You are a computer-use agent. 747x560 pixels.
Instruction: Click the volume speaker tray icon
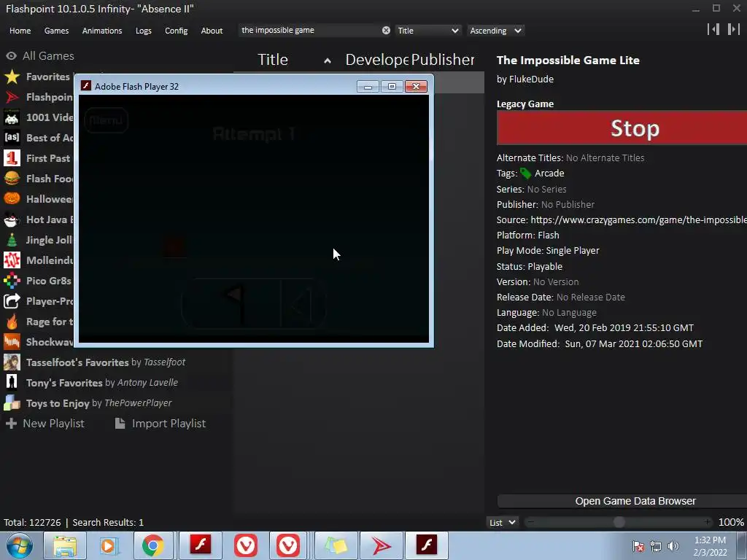[x=673, y=546]
